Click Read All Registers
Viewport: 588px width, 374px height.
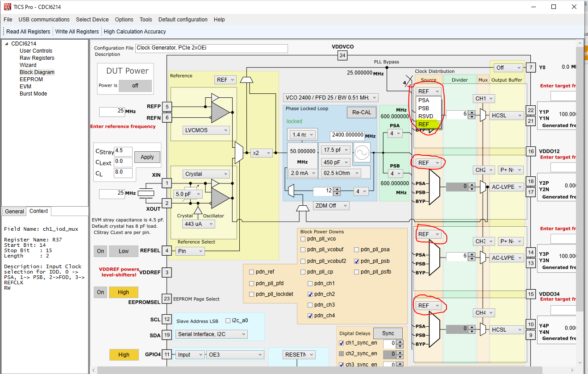(x=28, y=32)
